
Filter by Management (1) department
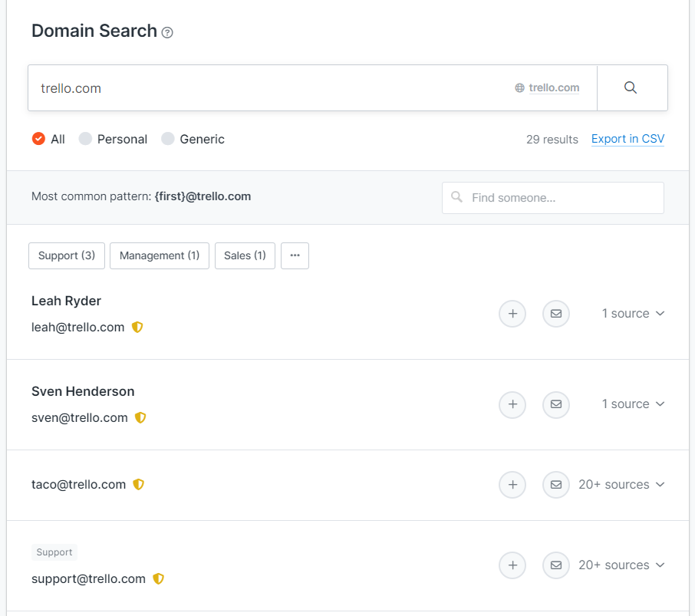click(x=160, y=255)
